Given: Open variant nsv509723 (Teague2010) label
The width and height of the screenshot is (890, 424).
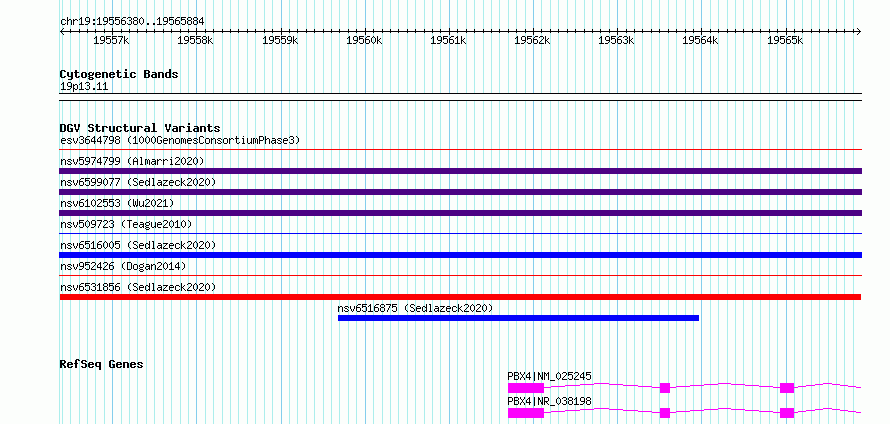Looking at the screenshot, I should pyautogui.click(x=126, y=224).
